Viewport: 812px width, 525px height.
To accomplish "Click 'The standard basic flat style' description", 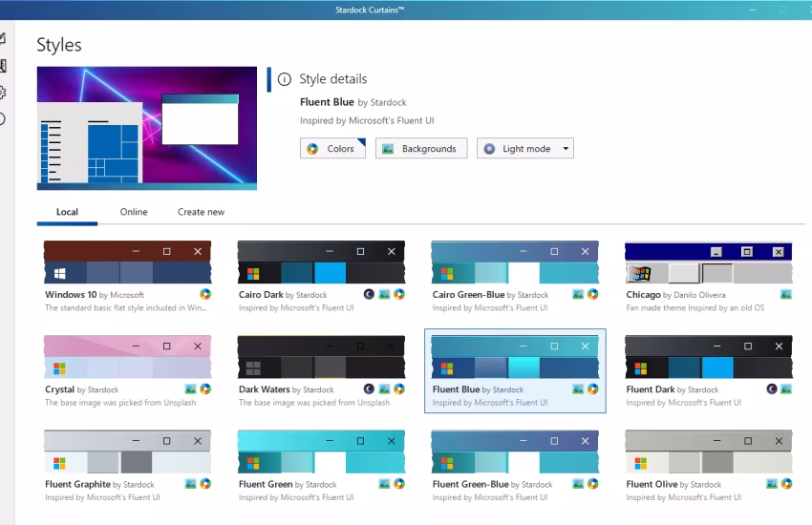I will pos(126,307).
